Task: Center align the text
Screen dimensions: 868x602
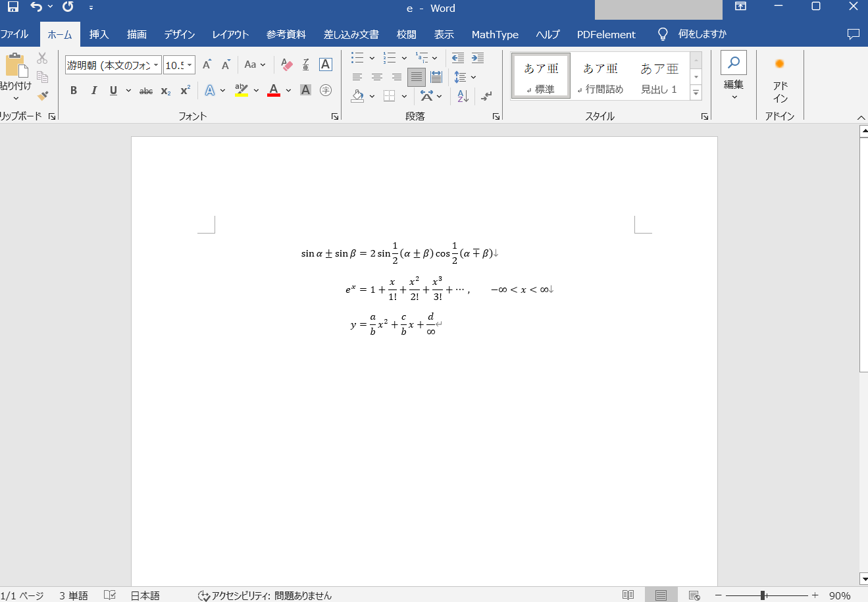Action: click(x=377, y=77)
